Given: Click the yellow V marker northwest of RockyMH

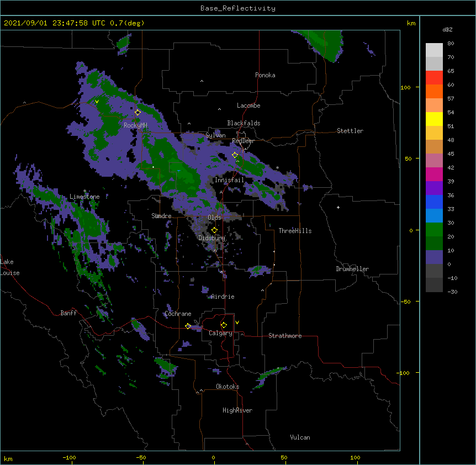Looking at the screenshot, I should (x=97, y=102).
